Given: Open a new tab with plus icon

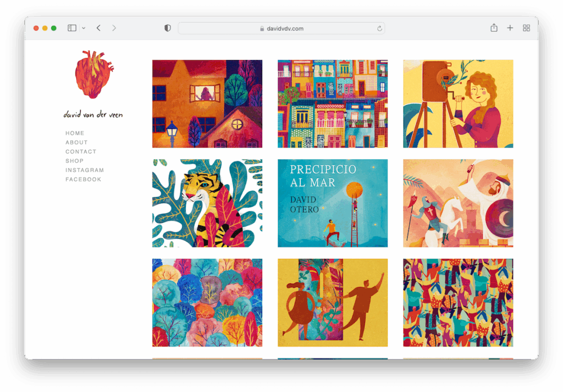Looking at the screenshot, I should point(510,28).
